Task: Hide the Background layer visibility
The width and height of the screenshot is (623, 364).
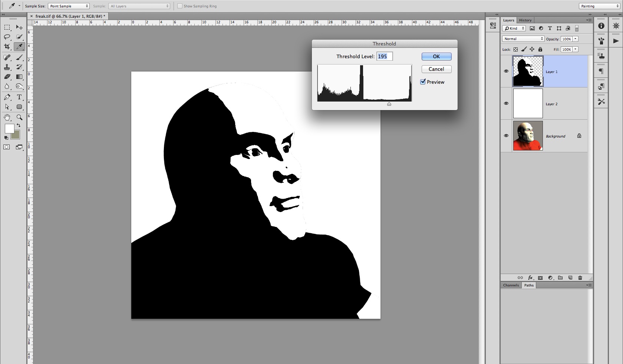Action: click(506, 136)
